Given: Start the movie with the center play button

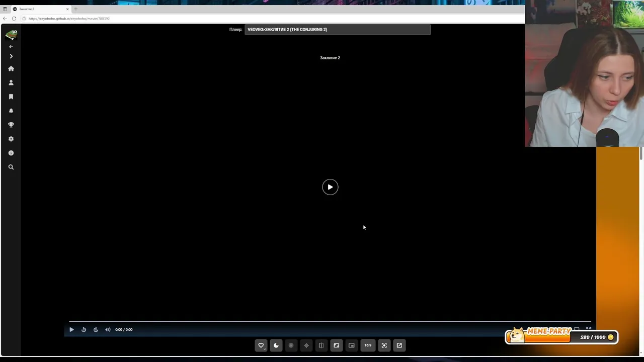Looking at the screenshot, I should (330, 187).
